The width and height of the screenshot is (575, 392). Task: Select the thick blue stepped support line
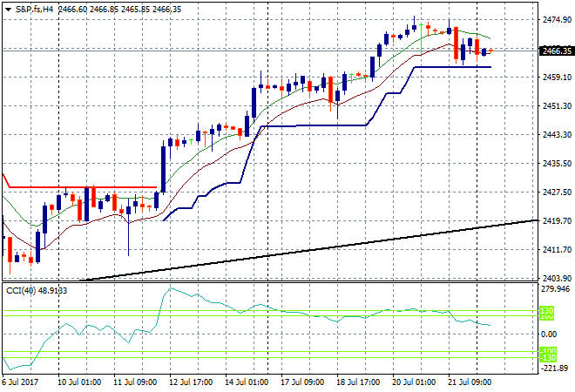315,125
